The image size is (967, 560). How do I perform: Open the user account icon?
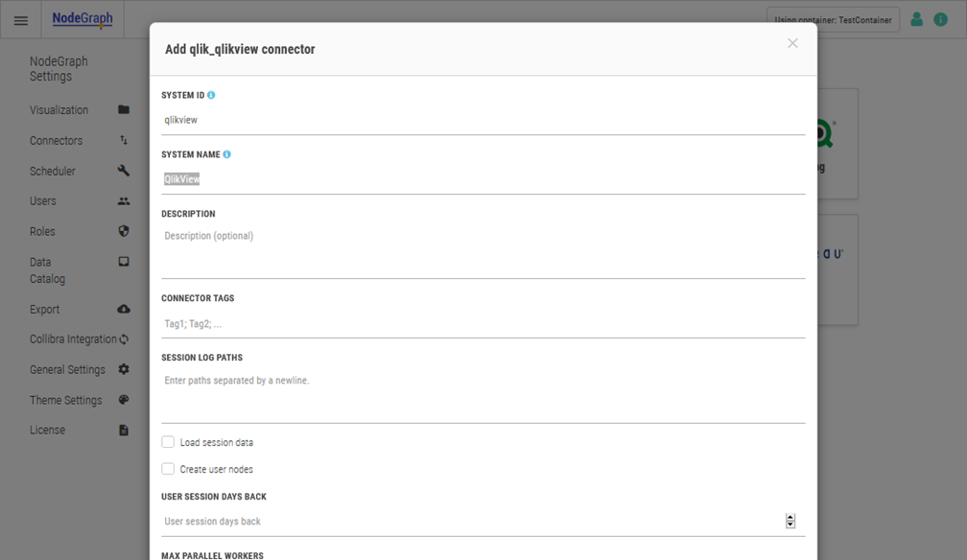point(916,20)
